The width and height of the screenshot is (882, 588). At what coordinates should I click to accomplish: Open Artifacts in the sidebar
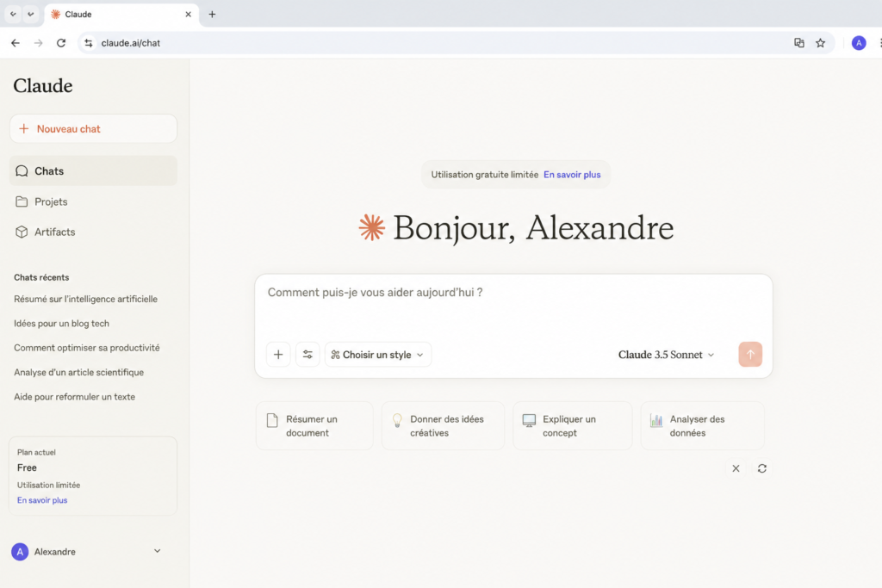93,232
